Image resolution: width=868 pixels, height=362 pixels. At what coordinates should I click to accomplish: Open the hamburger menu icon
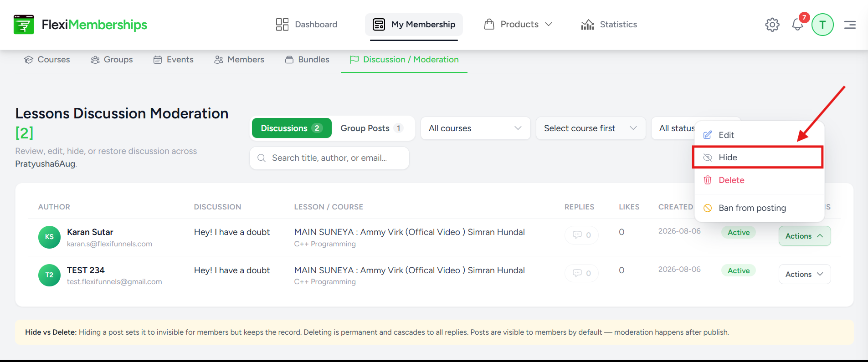point(850,25)
